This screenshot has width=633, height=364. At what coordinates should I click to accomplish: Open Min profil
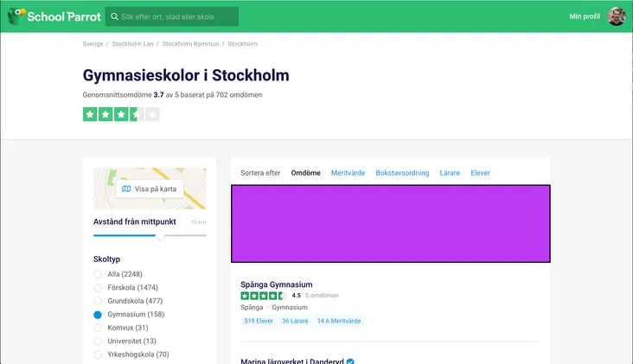click(x=585, y=16)
